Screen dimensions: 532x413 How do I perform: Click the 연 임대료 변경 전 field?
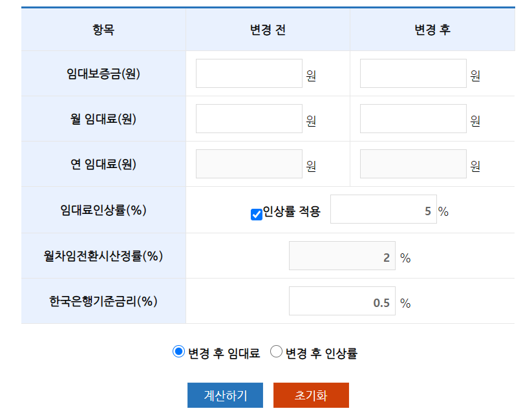tap(249, 164)
